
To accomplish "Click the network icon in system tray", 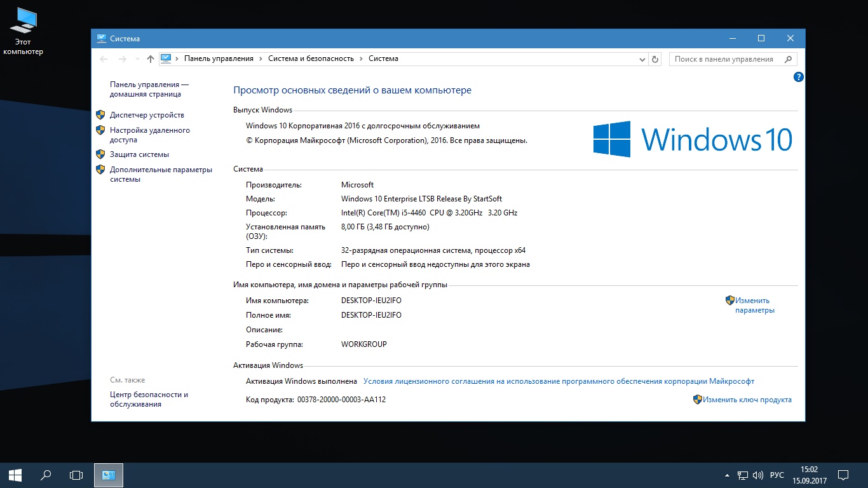I will [742, 475].
